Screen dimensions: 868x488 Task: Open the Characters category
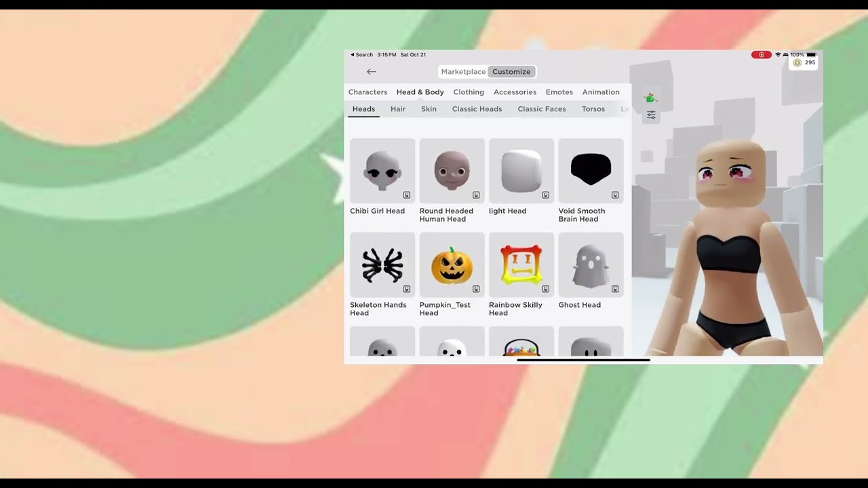[x=368, y=92]
